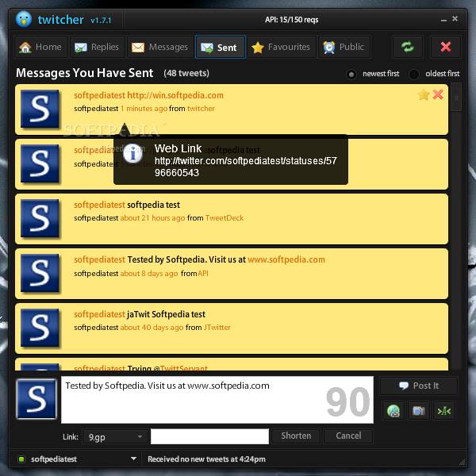Show the Public timeline tab
Image resolution: width=476 pixels, height=476 pixels.
(344, 47)
